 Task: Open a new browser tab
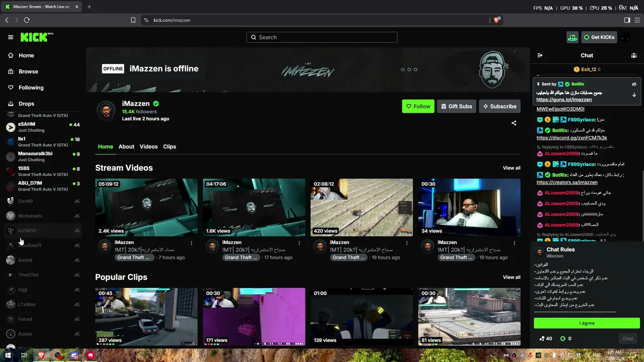point(89,7)
